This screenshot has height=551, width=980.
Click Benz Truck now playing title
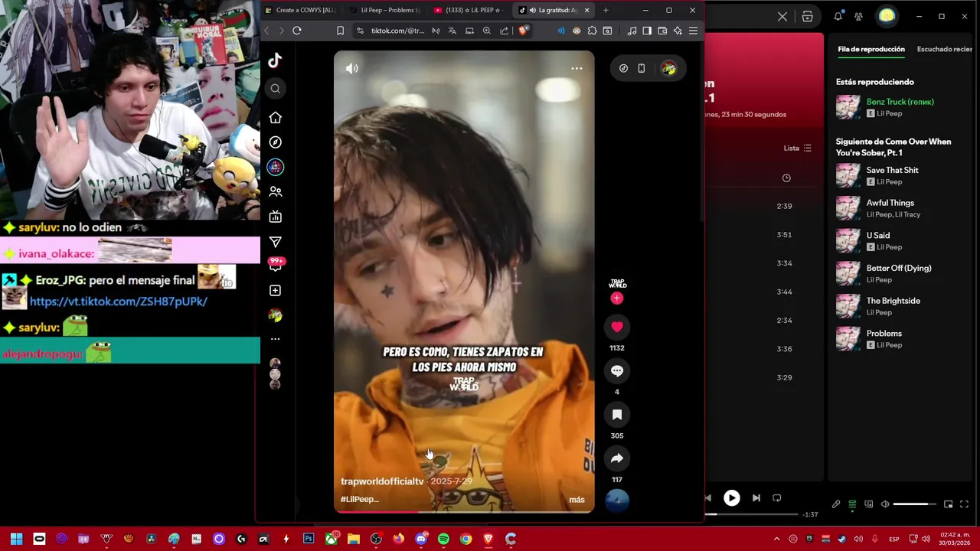tap(900, 102)
